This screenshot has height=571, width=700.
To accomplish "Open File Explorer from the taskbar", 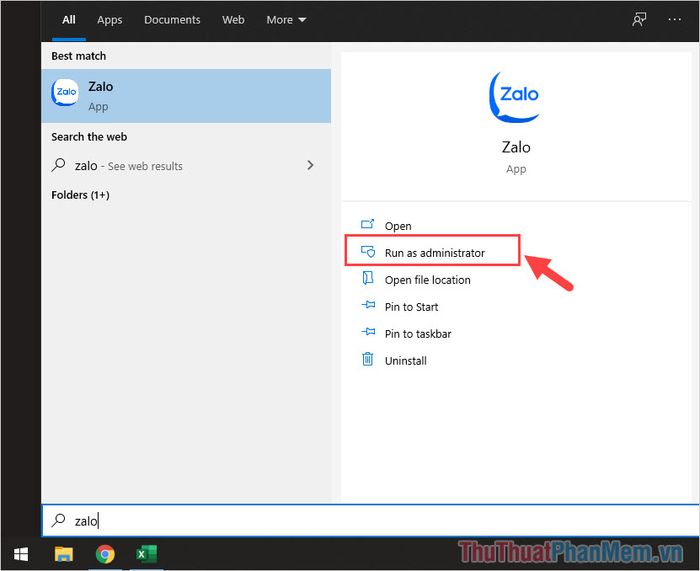I will [x=64, y=554].
